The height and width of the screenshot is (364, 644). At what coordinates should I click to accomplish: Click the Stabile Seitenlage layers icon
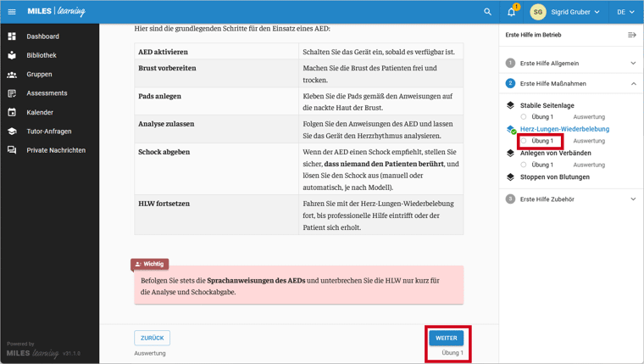[510, 105]
